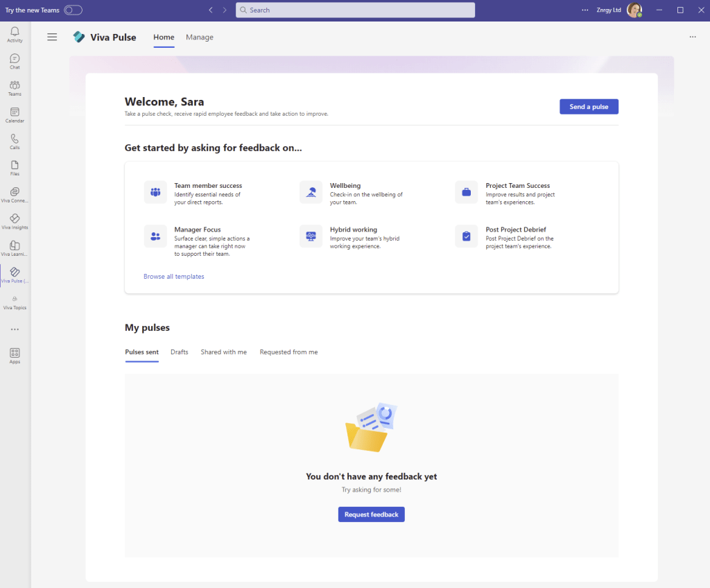
Task: Open the Calendar app icon
Action: (15, 114)
